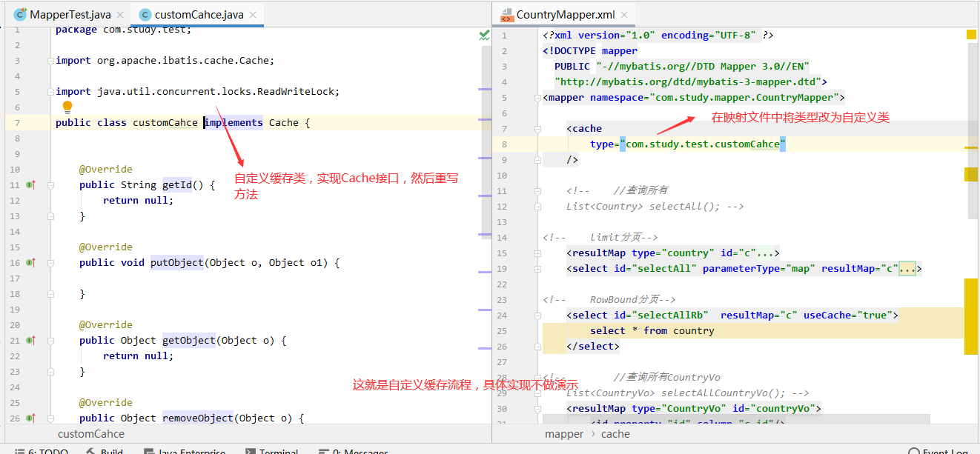Click the useCache="true" attribute
This screenshot has width=980, height=454.
[848, 316]
